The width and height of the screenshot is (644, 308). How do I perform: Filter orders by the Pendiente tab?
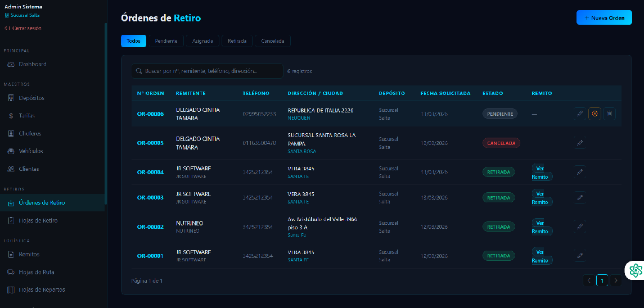click(166, 41)
